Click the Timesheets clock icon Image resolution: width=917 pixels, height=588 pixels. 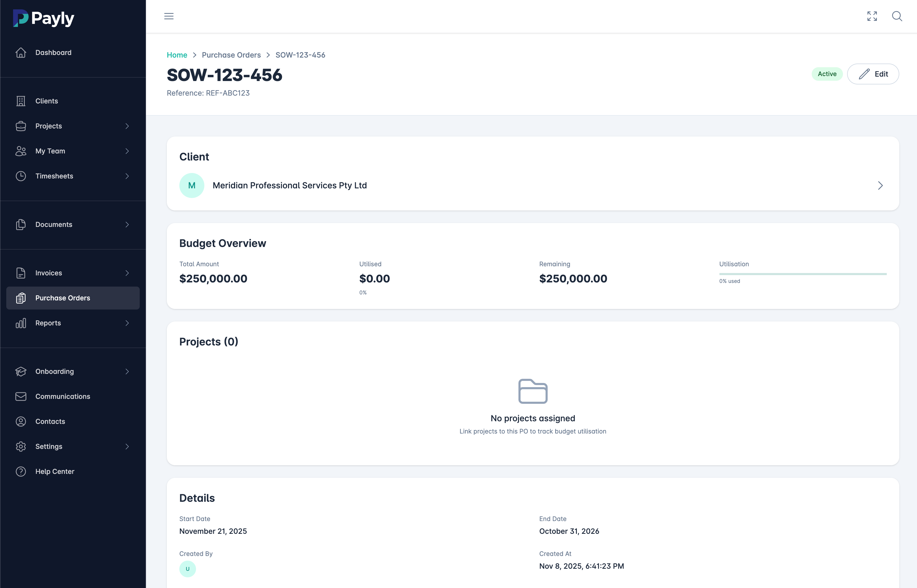[x=21, y=176]
